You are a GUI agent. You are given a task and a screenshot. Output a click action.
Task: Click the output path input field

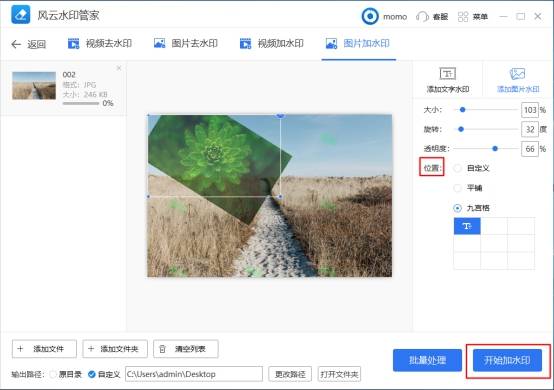coord(194,374)
